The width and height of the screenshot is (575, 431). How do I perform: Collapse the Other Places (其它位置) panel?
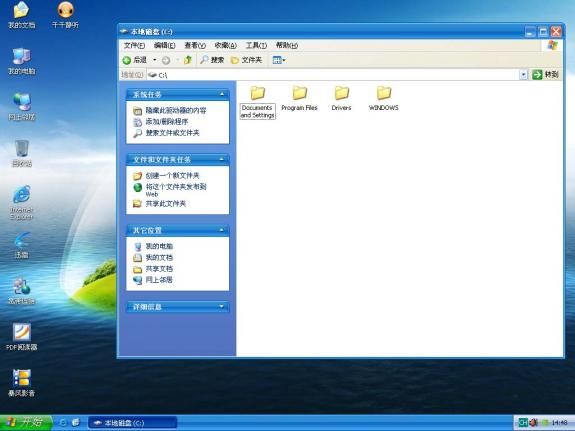[221, 230]
